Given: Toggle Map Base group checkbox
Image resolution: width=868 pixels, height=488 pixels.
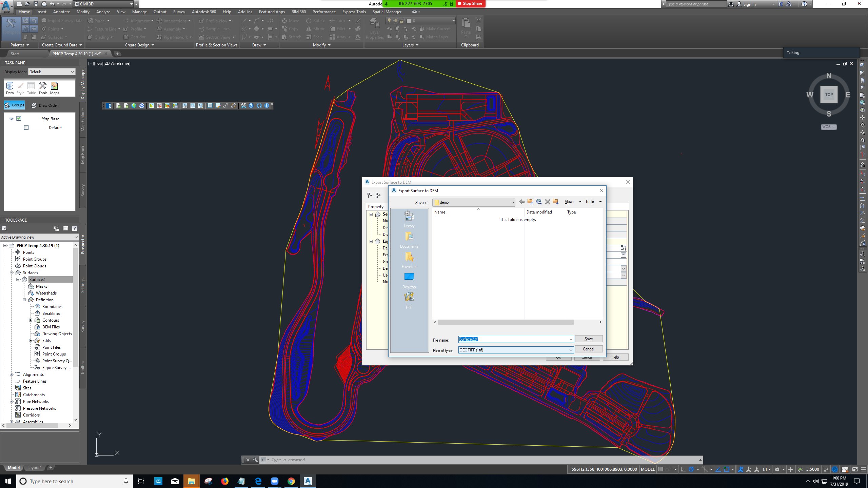Looking at the screenshot, I should (19, 119).
